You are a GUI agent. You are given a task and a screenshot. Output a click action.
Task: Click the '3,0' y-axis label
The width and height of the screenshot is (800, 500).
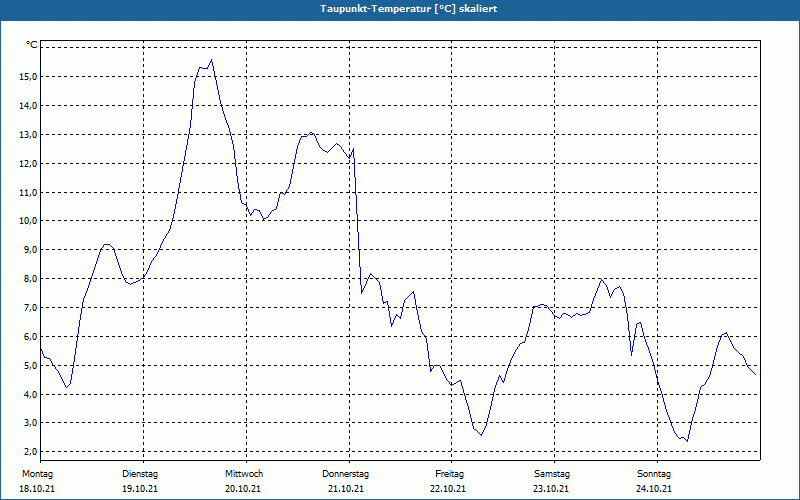(30, 423)
